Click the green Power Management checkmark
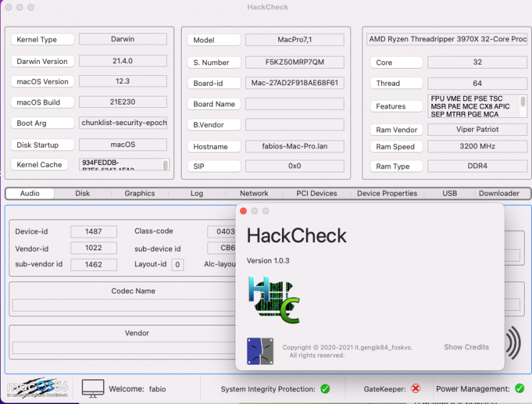 pyautogui.click(x=519, y=389)
